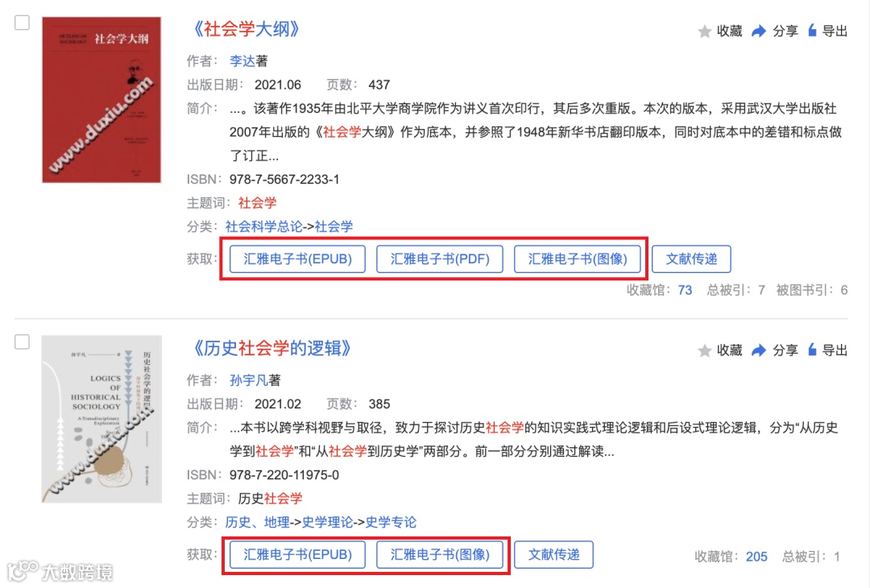Click the share arrow icon for 社会学大纲
The width and height of the screenshot is (870, 588).
[759, 31]
